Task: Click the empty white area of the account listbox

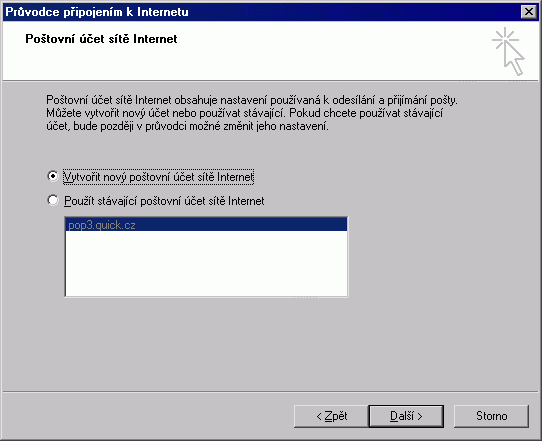Action: (x=206, y=263)
